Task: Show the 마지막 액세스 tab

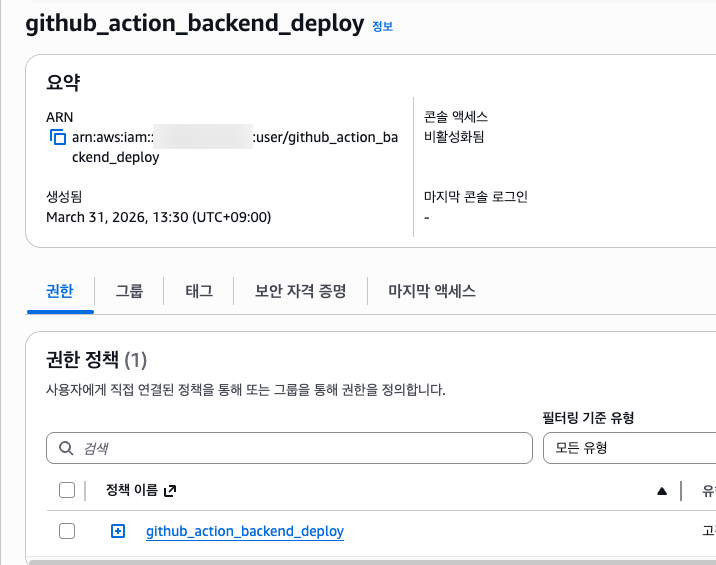Action: point(431,291)
